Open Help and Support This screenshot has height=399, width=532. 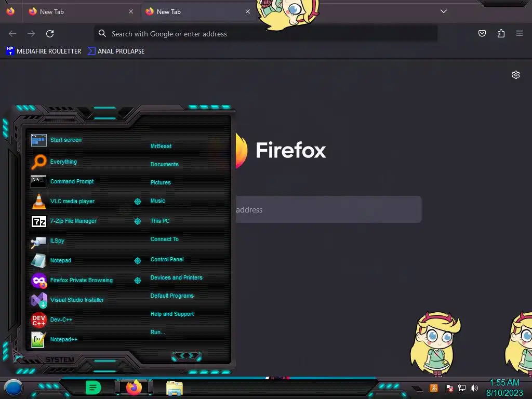point(172,314)
